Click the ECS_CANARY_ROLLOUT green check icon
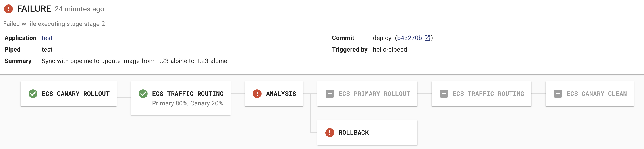This screenshot has width=644, height=149. pyautogui.click(x=33, y=94)
